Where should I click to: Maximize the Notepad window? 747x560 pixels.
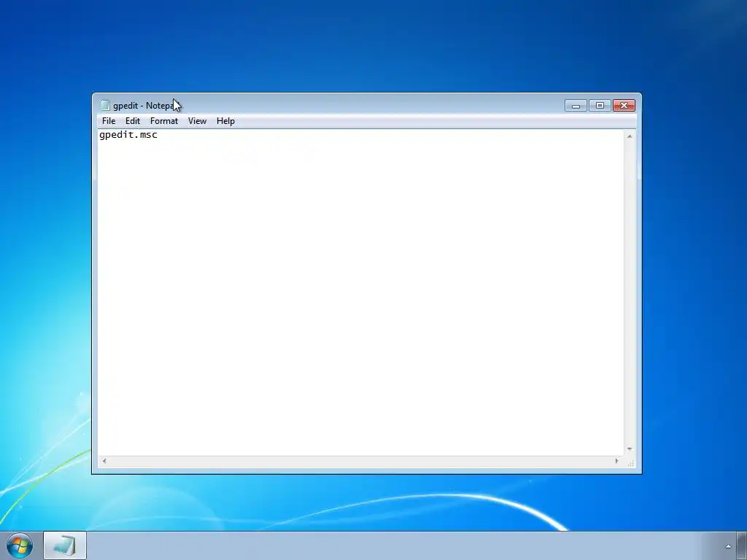[600, 105]
